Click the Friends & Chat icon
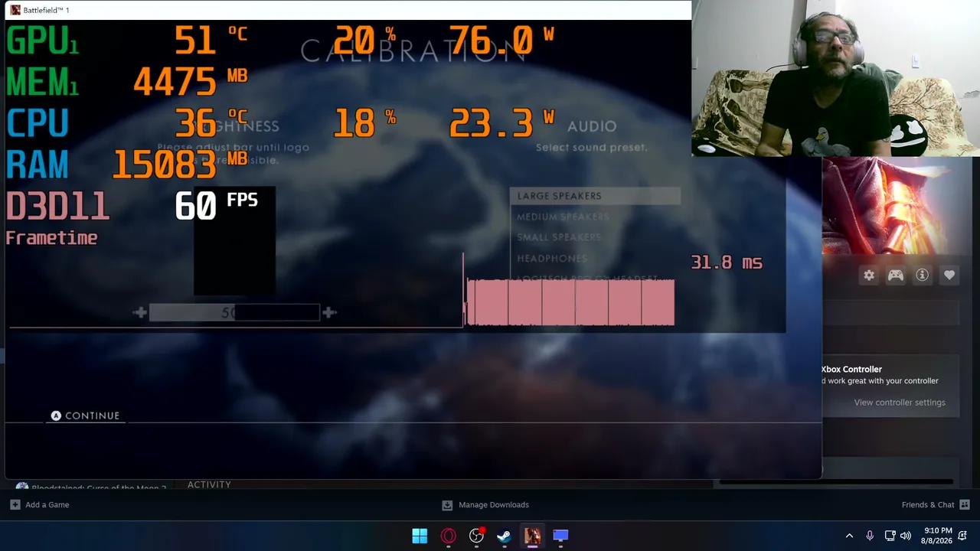The width and height of the screenshot is (980, 551). (965, 505)
